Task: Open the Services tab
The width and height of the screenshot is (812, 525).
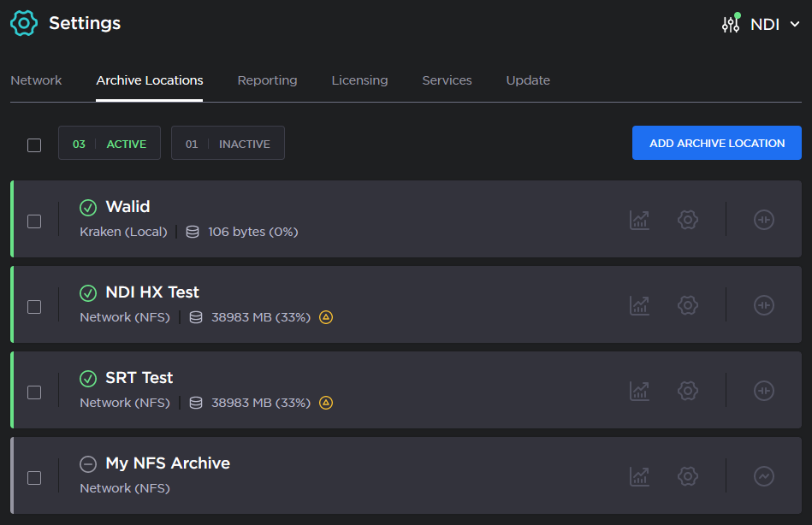Action: tap(447, 80)
